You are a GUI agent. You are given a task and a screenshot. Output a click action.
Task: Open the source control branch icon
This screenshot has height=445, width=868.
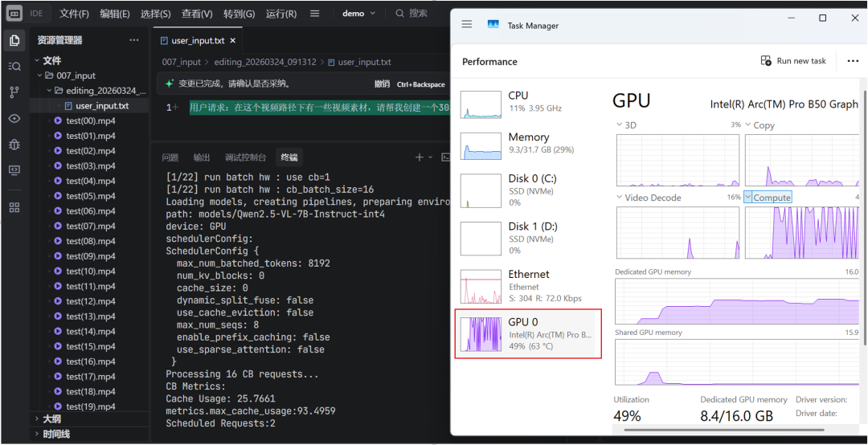coord(14,92)
